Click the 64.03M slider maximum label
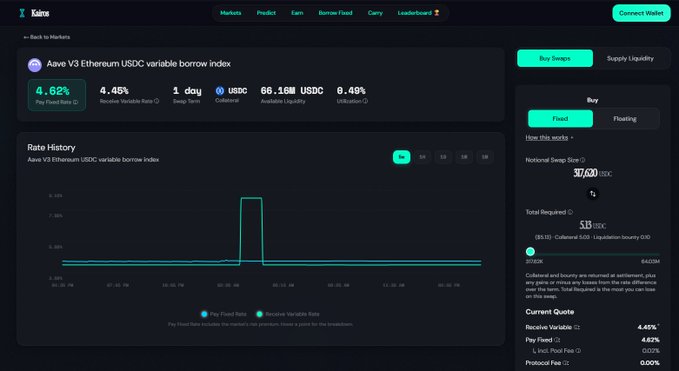 click(x=650, y=261)
